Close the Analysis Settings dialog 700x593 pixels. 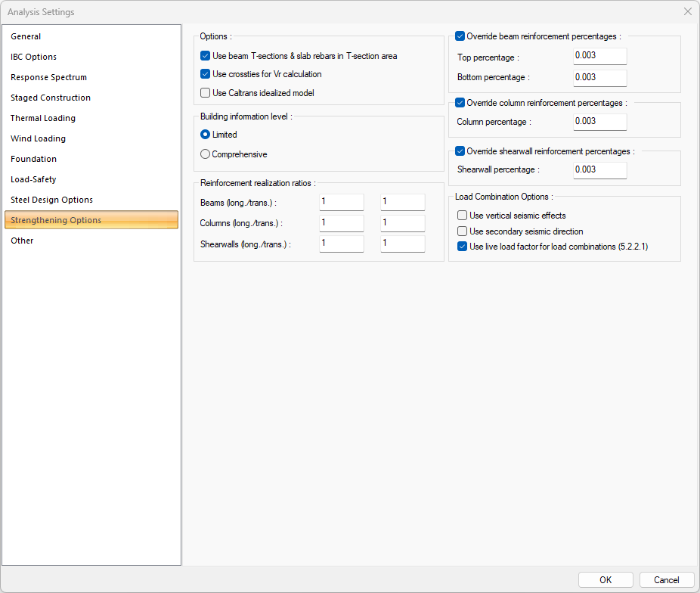pyautogui.click(x=687, y=11)
